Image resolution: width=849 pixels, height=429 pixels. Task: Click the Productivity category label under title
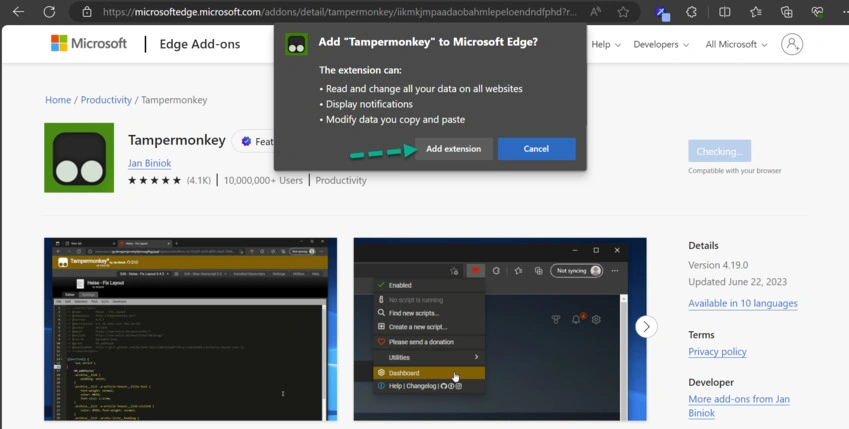[x=341, y=180]
